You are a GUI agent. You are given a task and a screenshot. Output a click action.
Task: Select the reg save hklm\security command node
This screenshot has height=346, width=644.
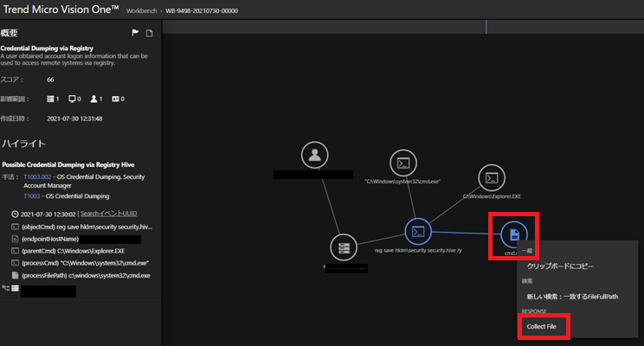418,232
